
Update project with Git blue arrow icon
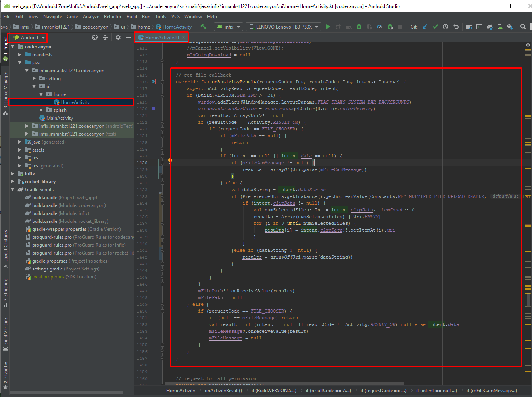pyautogui.click(x=425, y=27)
